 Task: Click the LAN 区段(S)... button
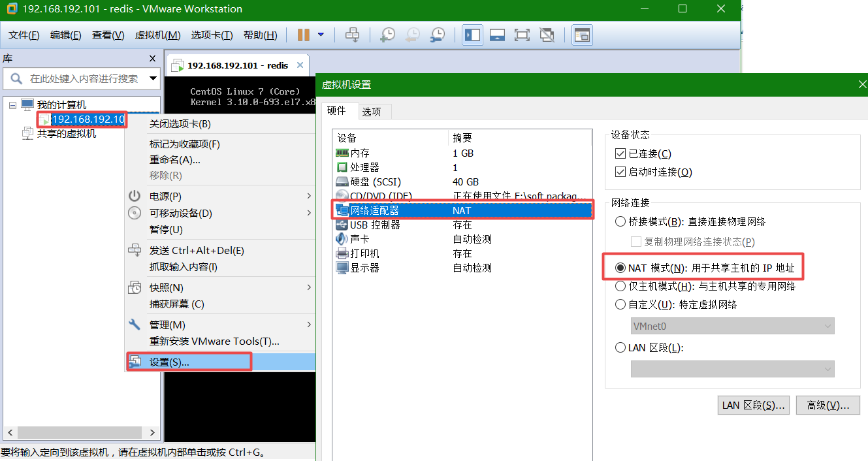[753, 405]
